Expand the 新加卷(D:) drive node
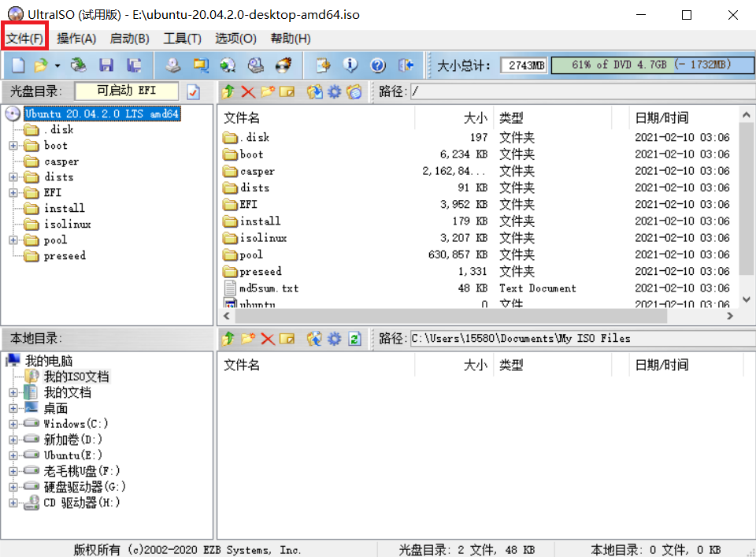This screenshot has width=756, height=557. (13, 440)
